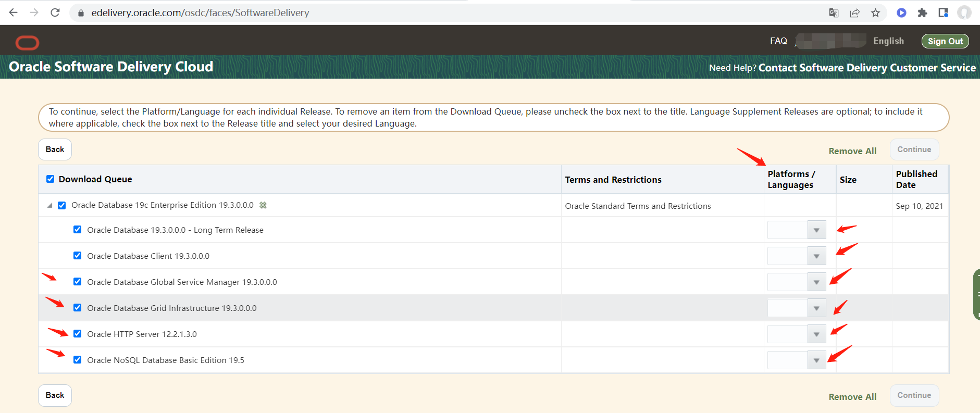Uncheck Oracle Database Global Service Manager
This screenshot has width=980, height=413.
[x=78, y=282]
